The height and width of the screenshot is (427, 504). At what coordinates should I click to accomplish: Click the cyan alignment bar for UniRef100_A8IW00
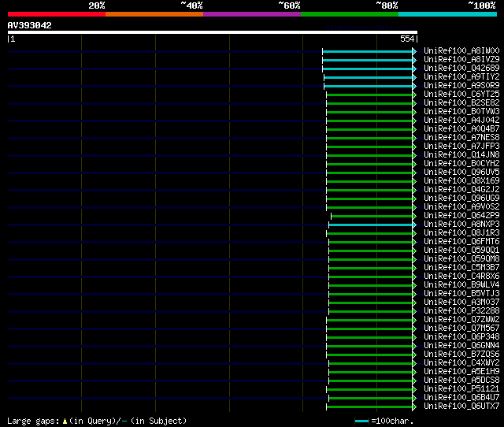(x=368, y=51)
